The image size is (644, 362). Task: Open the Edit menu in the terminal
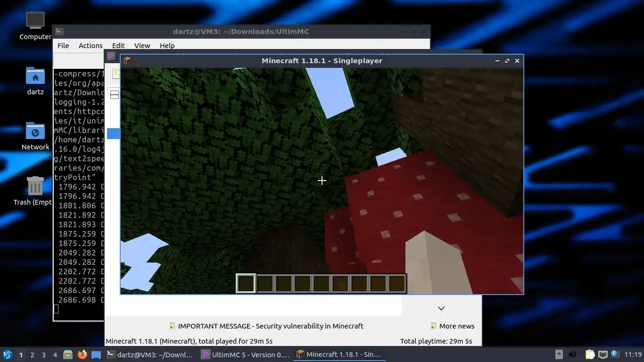(x=118, y=46)
